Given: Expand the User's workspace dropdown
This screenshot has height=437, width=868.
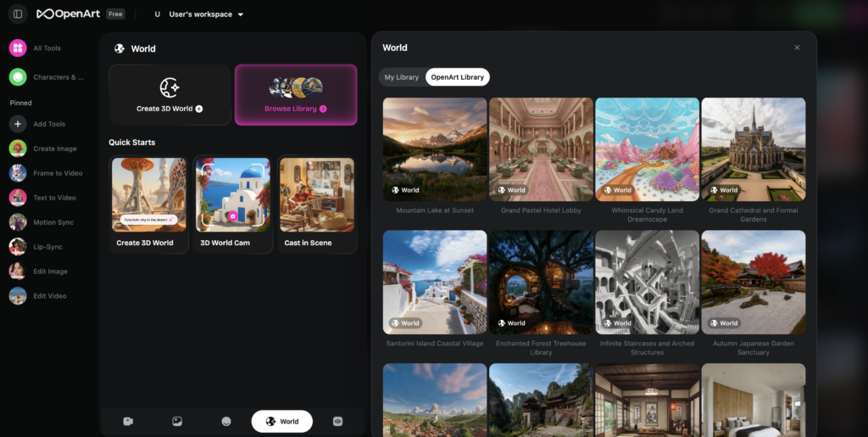Looking at the screenshot, I should (x=199, y=14).
